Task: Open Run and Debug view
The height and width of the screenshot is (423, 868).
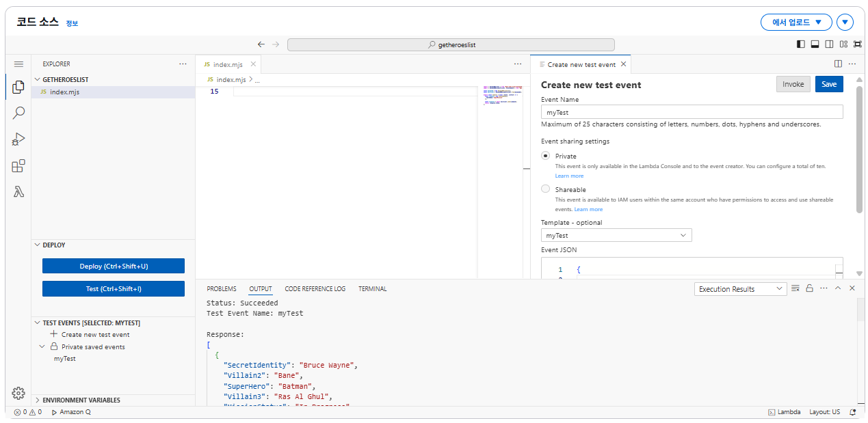Action: pos(18,139)
